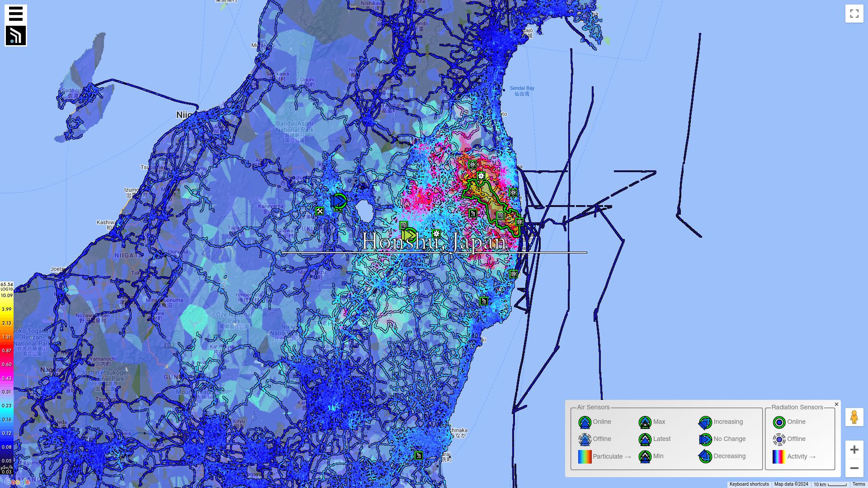Select the yellow-green air sensor arrow marker
The image size is (868, 488).
point(409,235)
